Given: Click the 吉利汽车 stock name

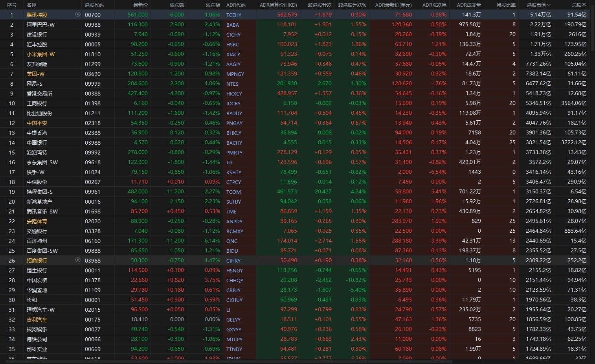Looking at the screenshot, I should coord(37,320).
